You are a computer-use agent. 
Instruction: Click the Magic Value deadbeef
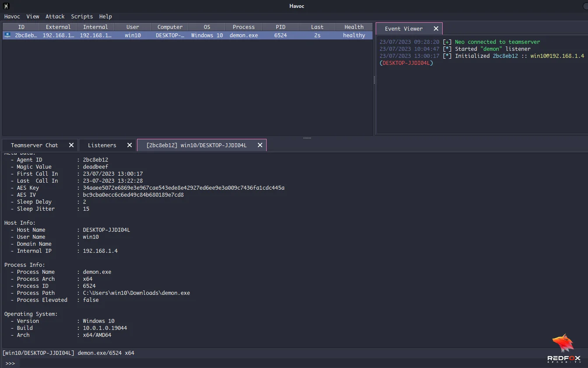(95, 167)
